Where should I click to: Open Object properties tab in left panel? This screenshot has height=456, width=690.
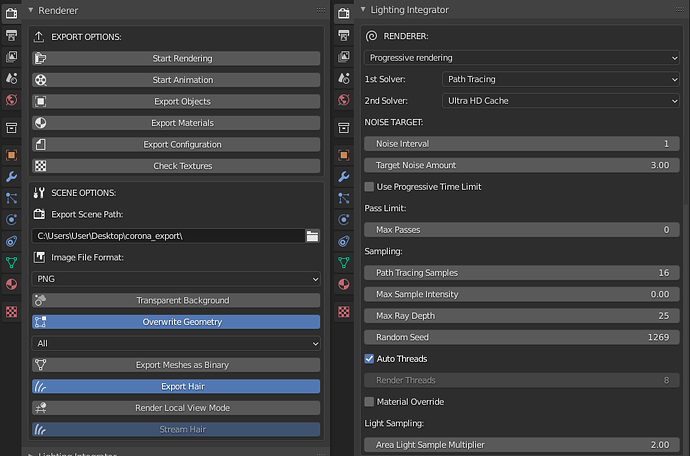pyautogui.click(x=11, y=155)
